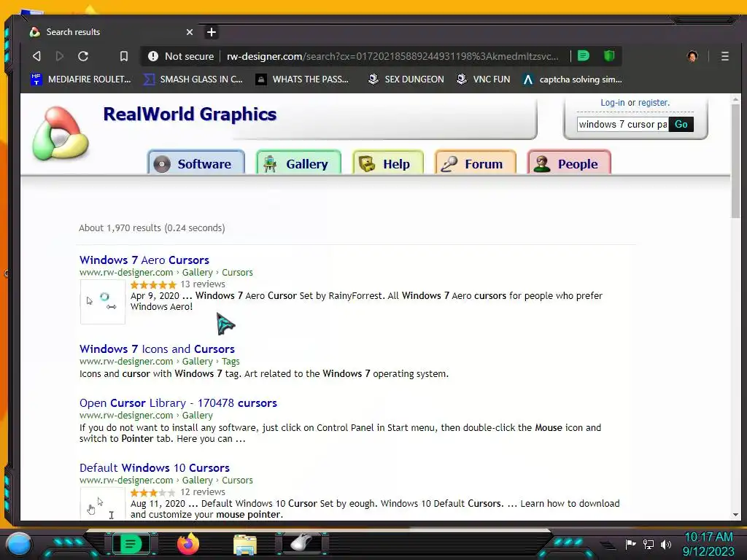
Task: Click the RealWorld Graphics title
Action: [190, 114]
